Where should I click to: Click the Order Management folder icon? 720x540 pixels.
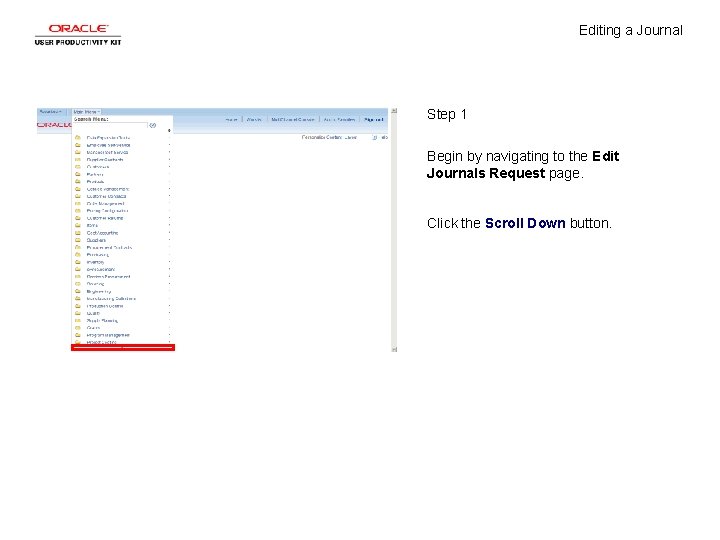(78, 203)
